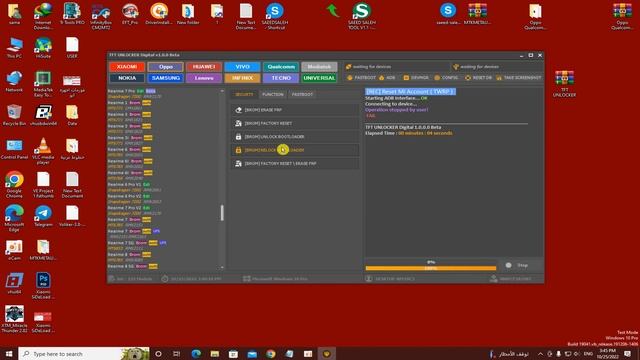Run [BROM] ERASE FRP operation
The height and width of the screenshot is (360, 640).
[x=295, y=110]
